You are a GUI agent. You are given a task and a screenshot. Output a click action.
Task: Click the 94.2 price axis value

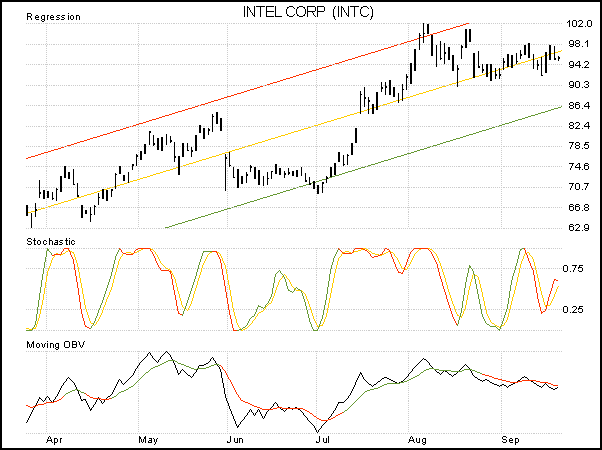pyautogui.click(x=578, y=65)
